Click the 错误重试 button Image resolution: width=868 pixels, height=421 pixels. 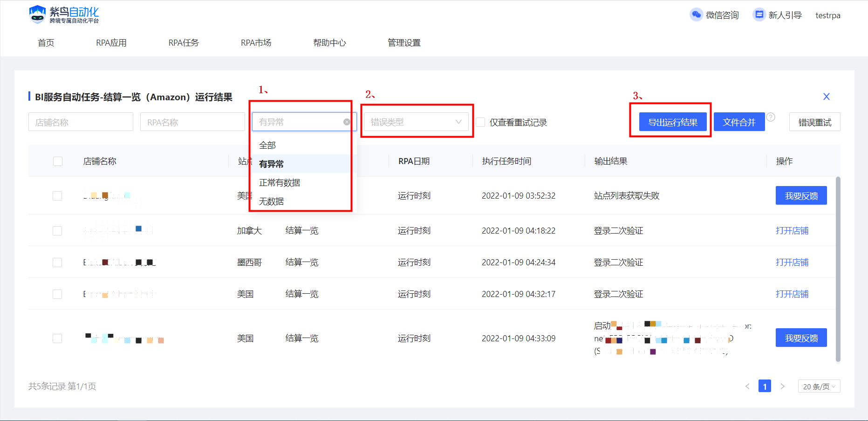tap(814, 122)
